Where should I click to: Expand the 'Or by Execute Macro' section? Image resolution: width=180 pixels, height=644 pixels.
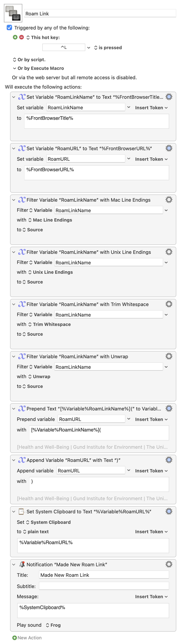click(14, 68)
